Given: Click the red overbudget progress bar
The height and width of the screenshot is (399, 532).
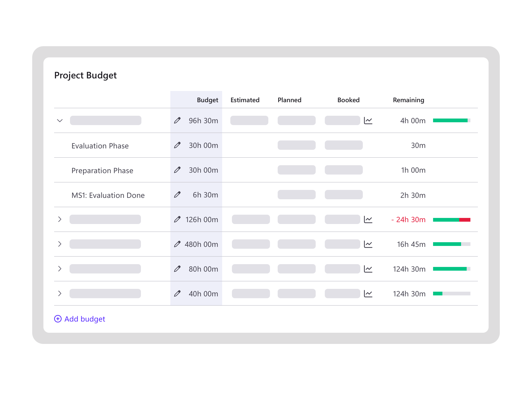Looking at the screenshot, I should tap(465, 220).
